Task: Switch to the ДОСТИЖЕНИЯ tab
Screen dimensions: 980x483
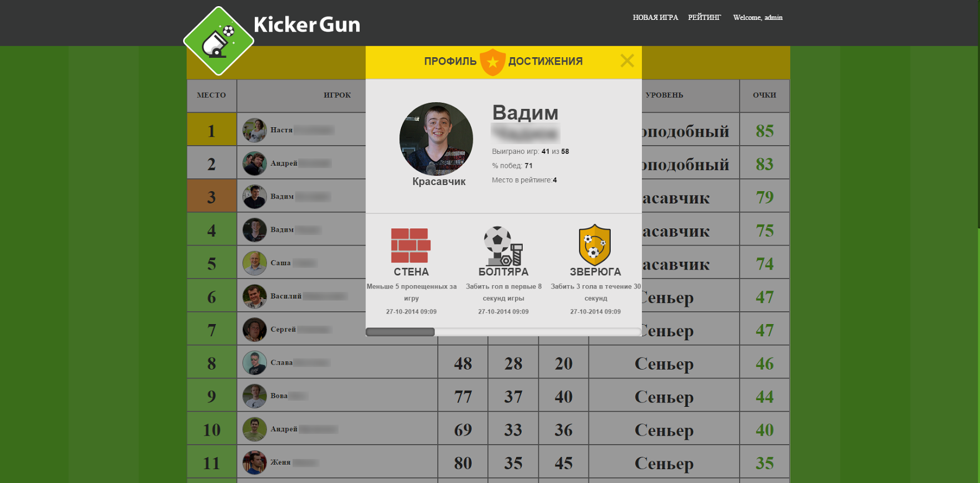Action: (x=546, y=61)
